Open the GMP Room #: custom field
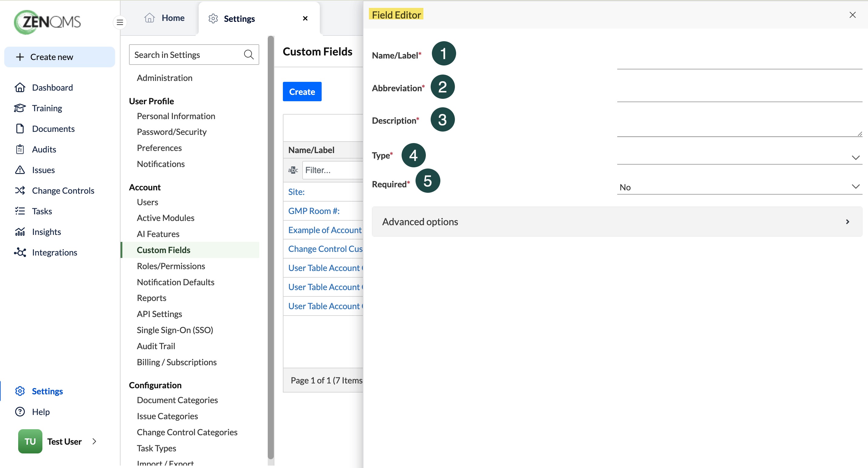This screenshot has width=868, height=468. pos(314,211)
